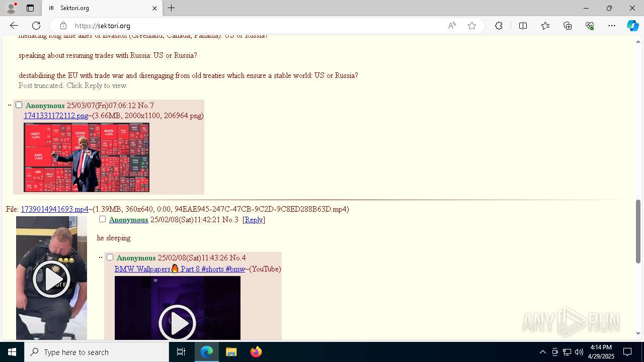Go back to previous page
This screenshot has height=362, width=644.
14,26
